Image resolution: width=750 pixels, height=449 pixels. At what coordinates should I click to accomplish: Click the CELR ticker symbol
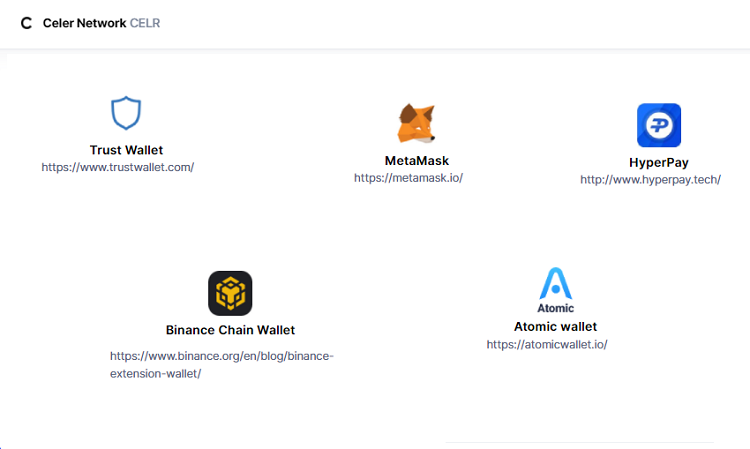145,23
